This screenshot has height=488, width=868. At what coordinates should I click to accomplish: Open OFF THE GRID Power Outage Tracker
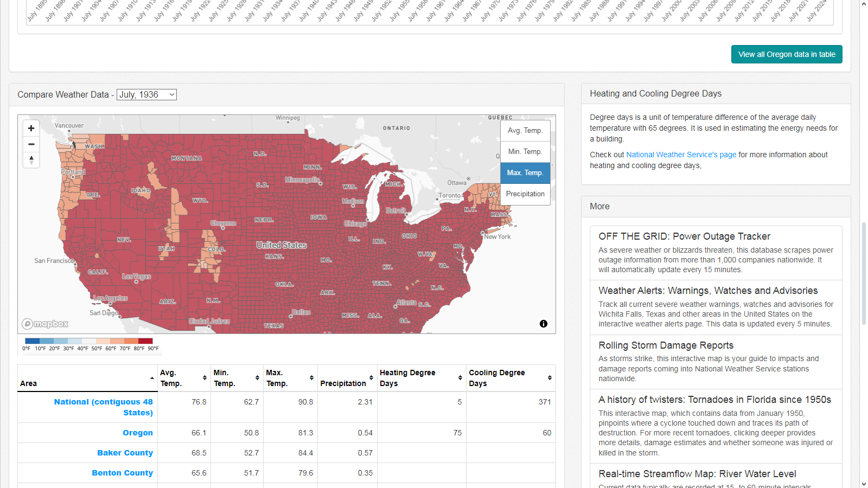684,236
